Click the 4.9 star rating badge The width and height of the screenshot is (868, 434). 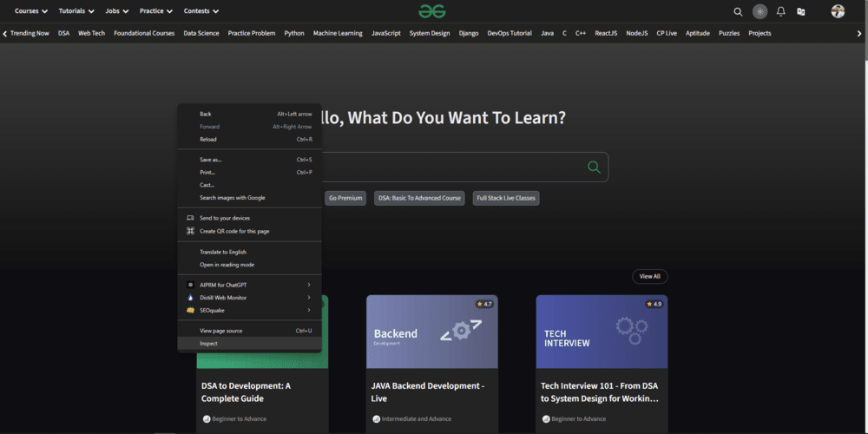654,304
